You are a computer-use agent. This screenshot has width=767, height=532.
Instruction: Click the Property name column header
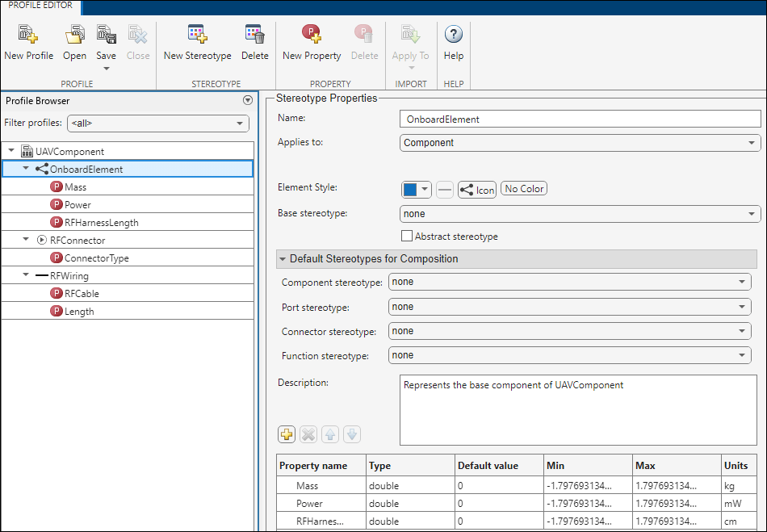click(x=321, y=466)
